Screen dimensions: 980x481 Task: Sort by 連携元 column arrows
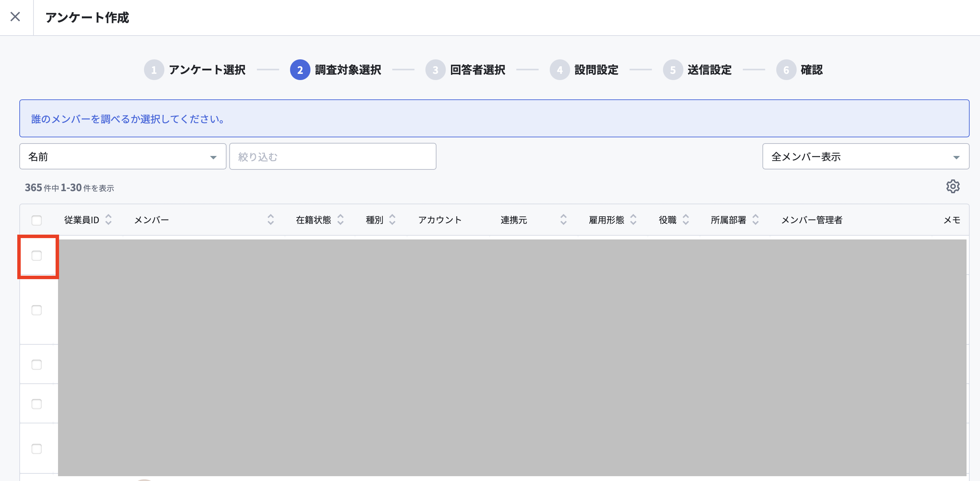click(564, 219)
